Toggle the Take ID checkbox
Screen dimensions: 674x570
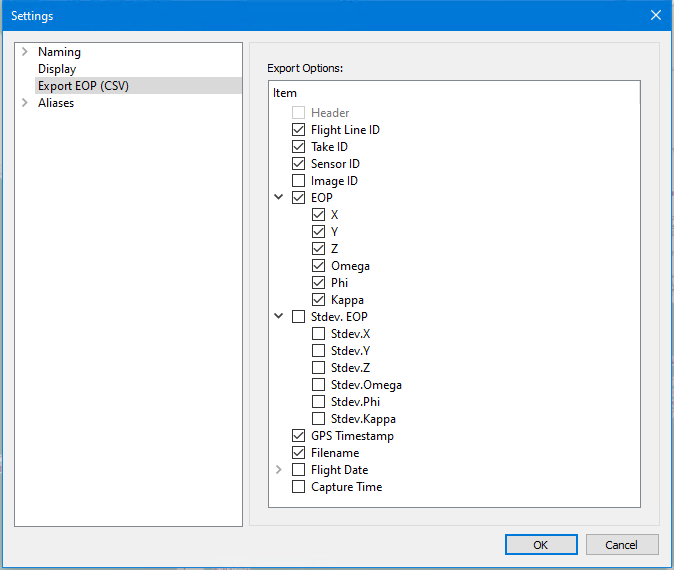(x=298, y=147)
